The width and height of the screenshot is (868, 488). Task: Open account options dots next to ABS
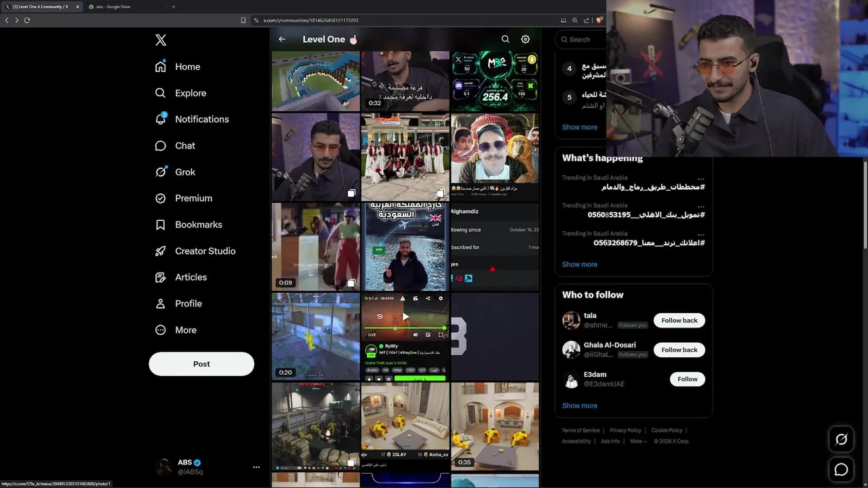256,467
